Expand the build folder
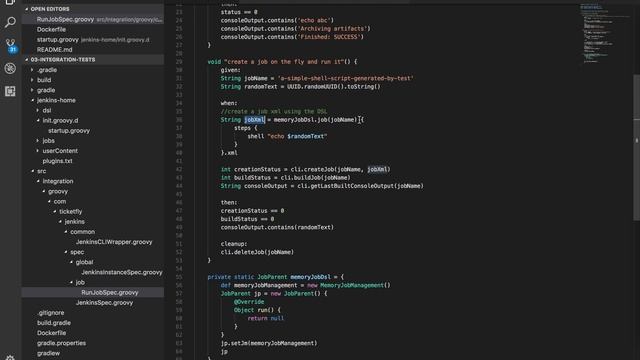This screenshot has height=360, width=640. 44,80
